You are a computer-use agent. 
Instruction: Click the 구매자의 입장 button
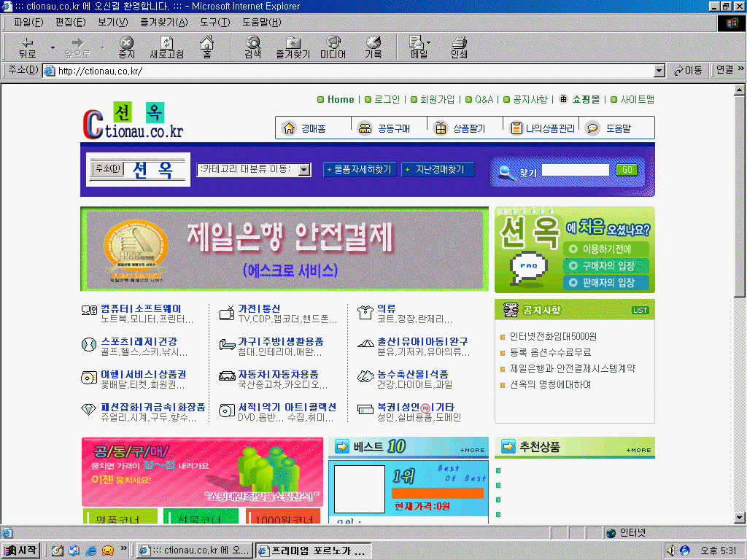tap(606, 265)
